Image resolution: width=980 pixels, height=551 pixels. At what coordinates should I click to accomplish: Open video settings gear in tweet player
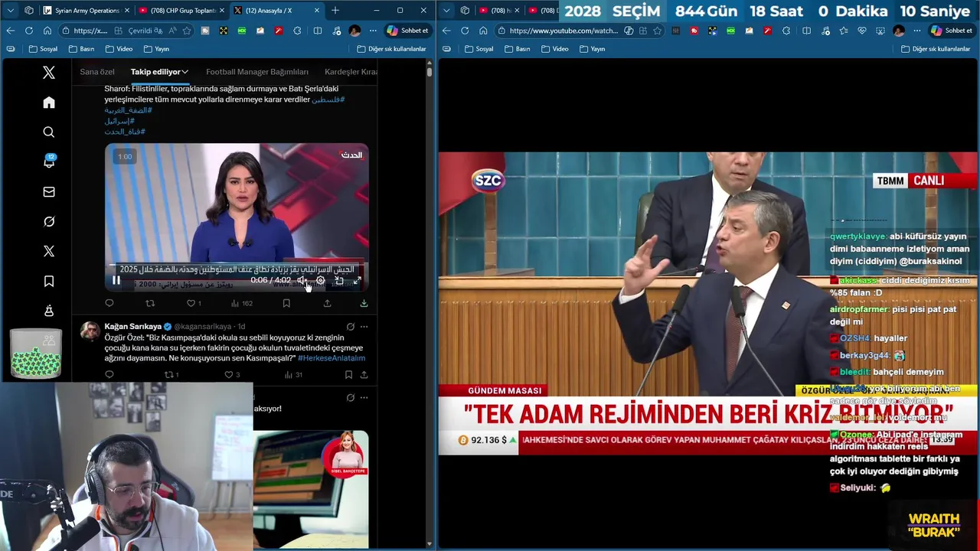pos(321,280)
